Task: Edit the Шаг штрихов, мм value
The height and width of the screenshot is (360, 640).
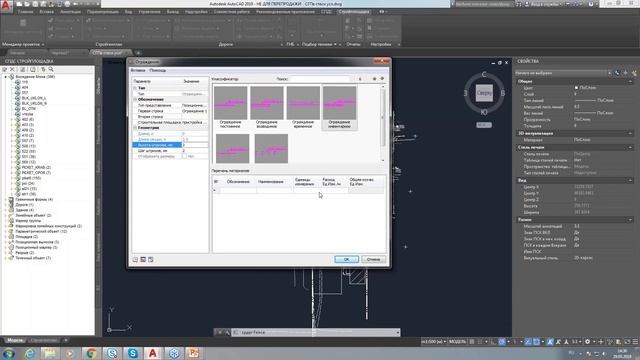Action: pyautogui.click(x=195, y=151)
